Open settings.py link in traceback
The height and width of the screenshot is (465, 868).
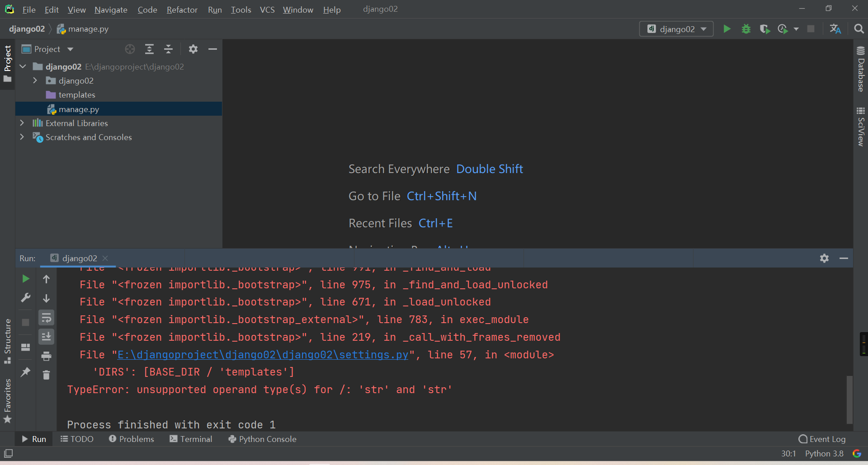(x=263, y=355)
